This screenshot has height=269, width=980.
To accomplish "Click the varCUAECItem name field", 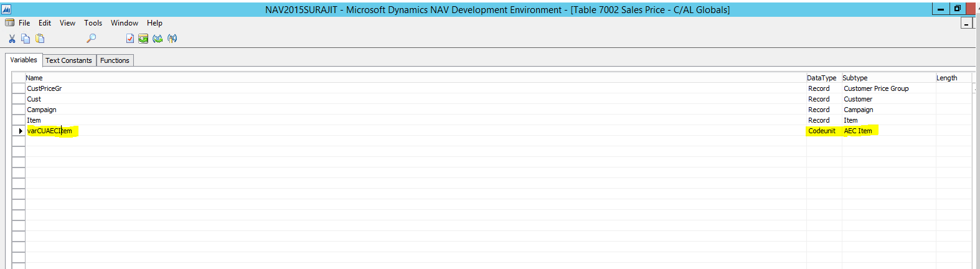I will pos(50,131).
